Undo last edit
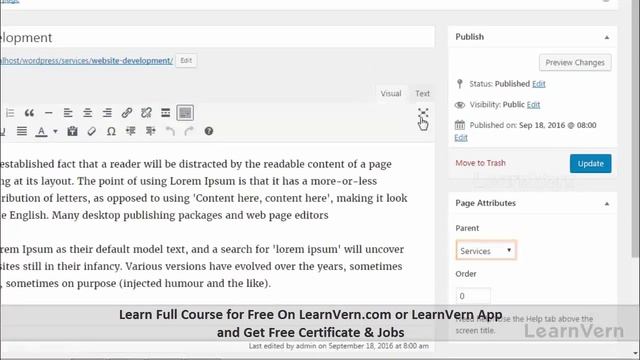The width and height of the screenshot is (640, 360). [x=170, y=131]
